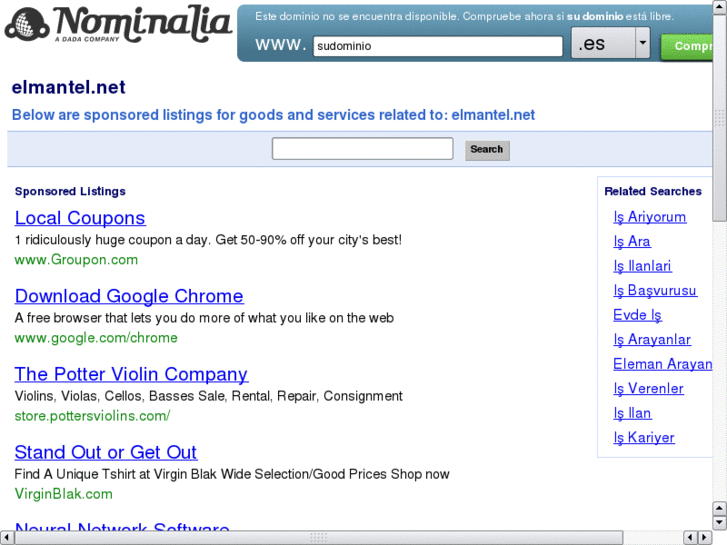This screenshot has height=545, width=727.
Task: Click the sudominio domain input field
Action: tap(438, 46)
